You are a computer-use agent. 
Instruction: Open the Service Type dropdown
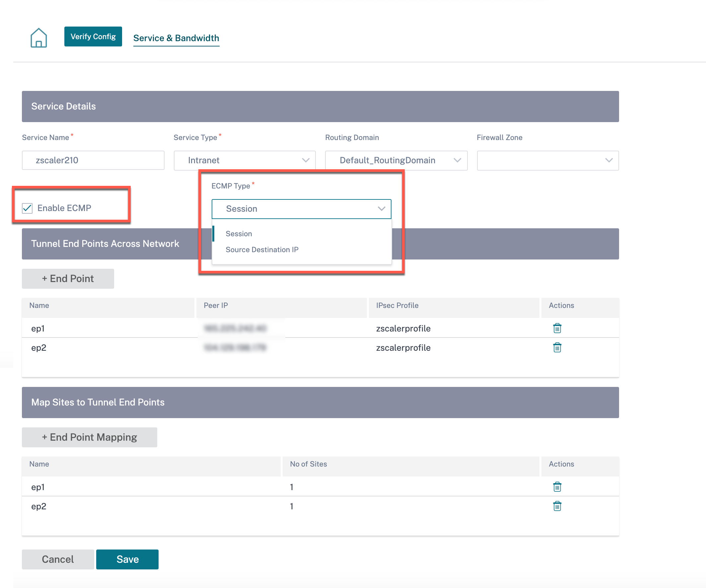point(245,160)
